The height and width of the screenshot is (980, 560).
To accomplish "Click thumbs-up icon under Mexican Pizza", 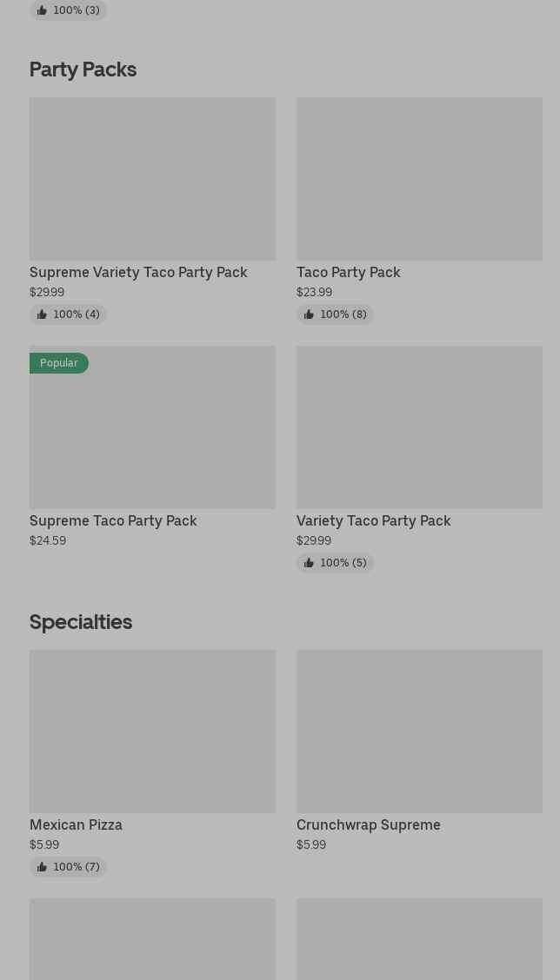I will pos(42,867).
